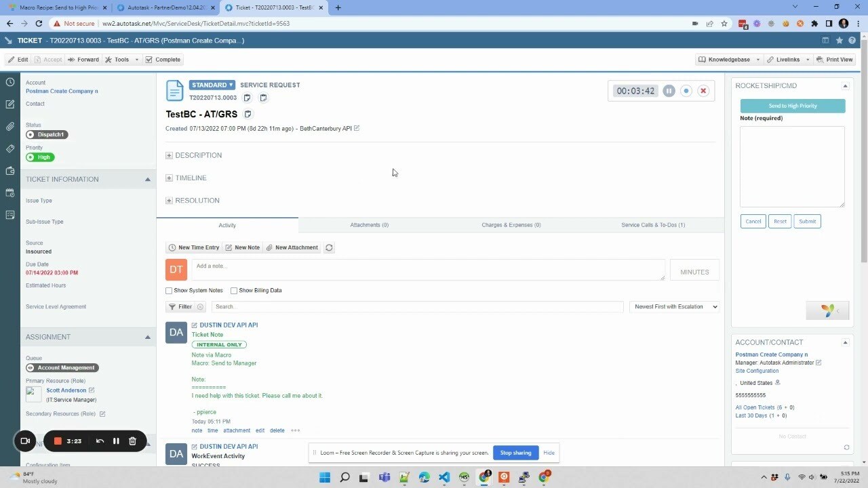Open Newest First with Escalation sort dropdown
868x488 pixels.
tap(674, 307)
